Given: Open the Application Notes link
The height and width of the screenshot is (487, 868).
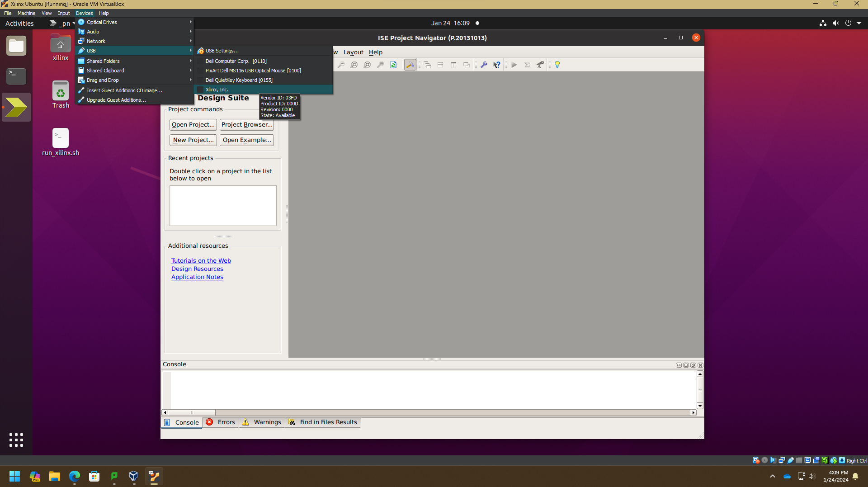Looking at the screenshot, I should click(197, 277).
